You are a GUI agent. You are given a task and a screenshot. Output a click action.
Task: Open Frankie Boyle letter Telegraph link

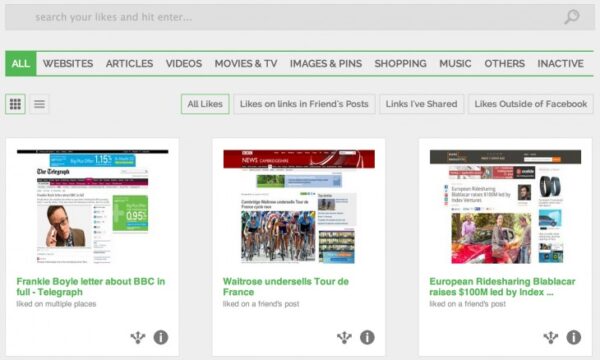click(91, 287)
